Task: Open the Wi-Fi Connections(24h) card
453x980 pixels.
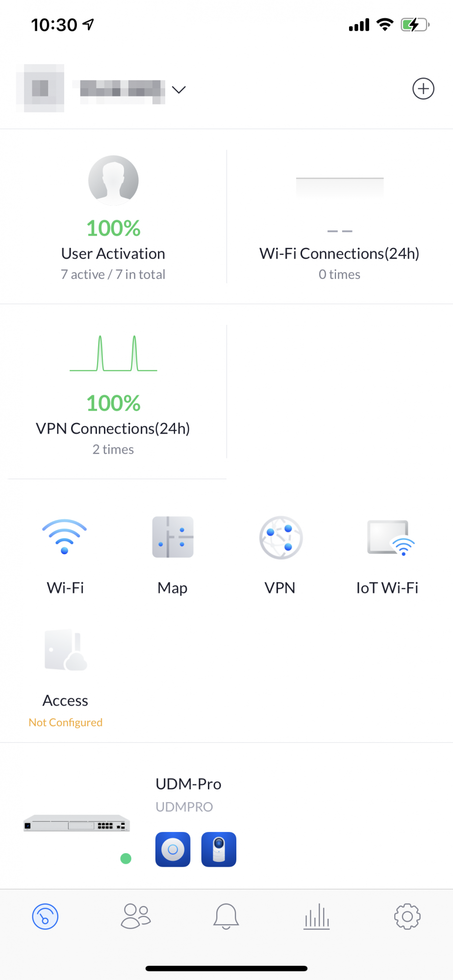Action: [x=339, y=218]
